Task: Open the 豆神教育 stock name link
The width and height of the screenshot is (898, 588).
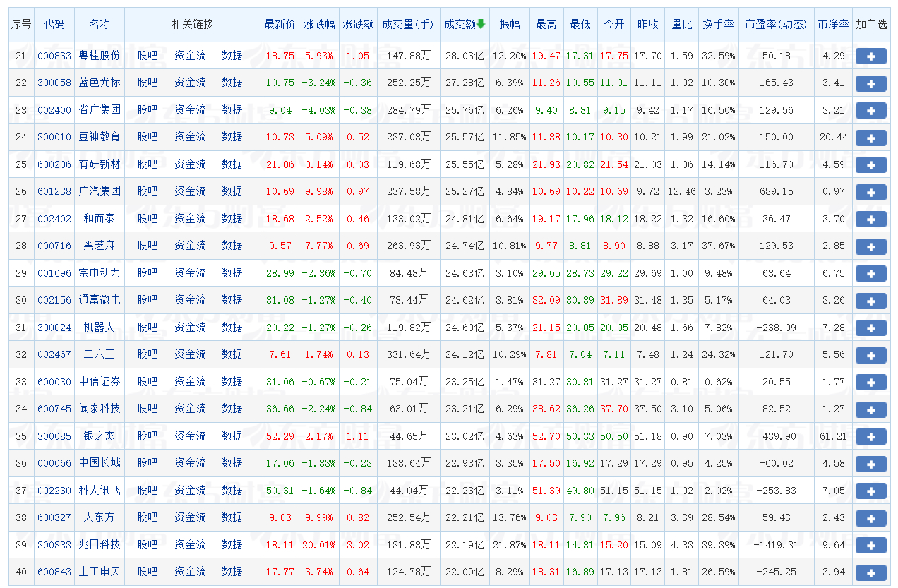Action: pyautogui.click(x=100, y=137)
